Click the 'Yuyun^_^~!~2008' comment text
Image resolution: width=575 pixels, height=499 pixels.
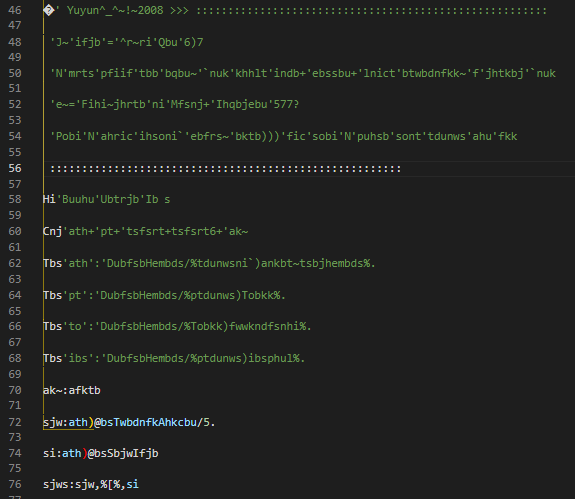115,10
